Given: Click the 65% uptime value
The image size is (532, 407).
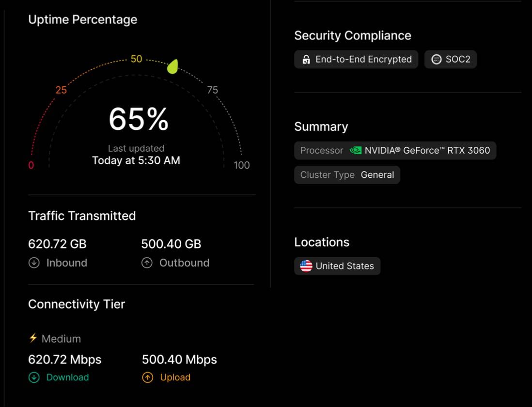Looking at the screenshot, I should pyautogui.click(x=139, y=119).
